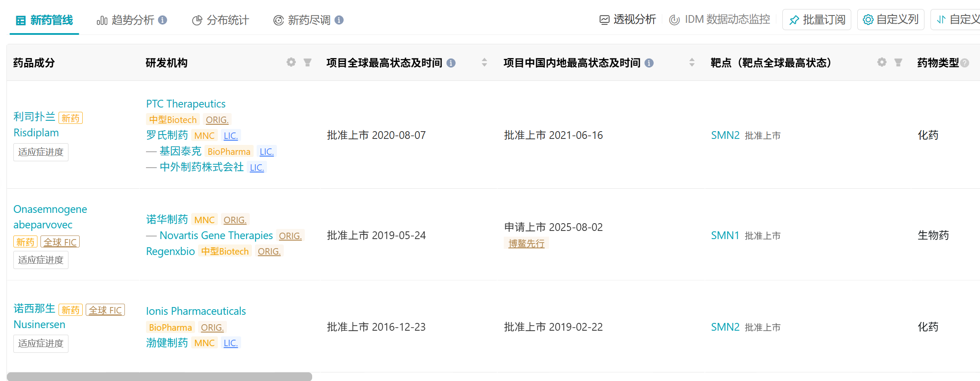Click ORIG. tag beside Regenxbio
980x381 pixels.
pos(269,251)
